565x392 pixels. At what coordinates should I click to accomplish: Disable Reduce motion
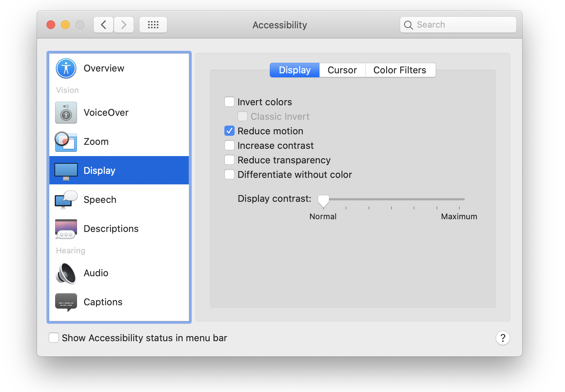click(x=229, y=131)
